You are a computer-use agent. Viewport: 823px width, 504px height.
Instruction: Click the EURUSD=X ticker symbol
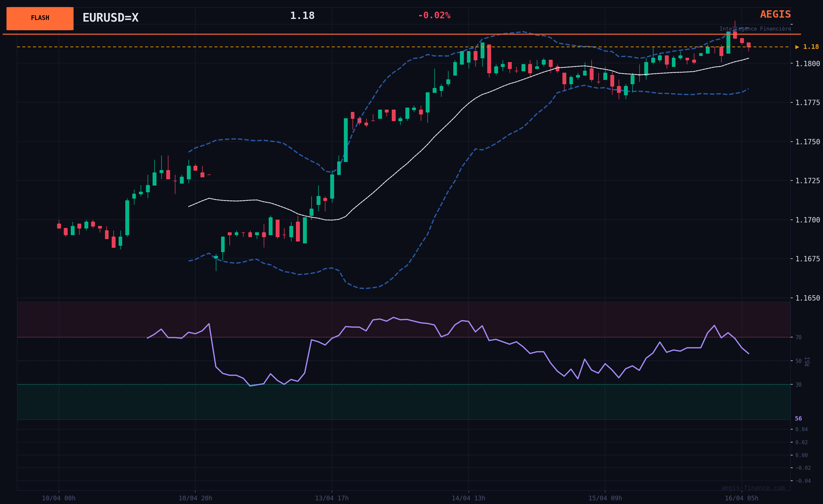[x=110, y=18]
